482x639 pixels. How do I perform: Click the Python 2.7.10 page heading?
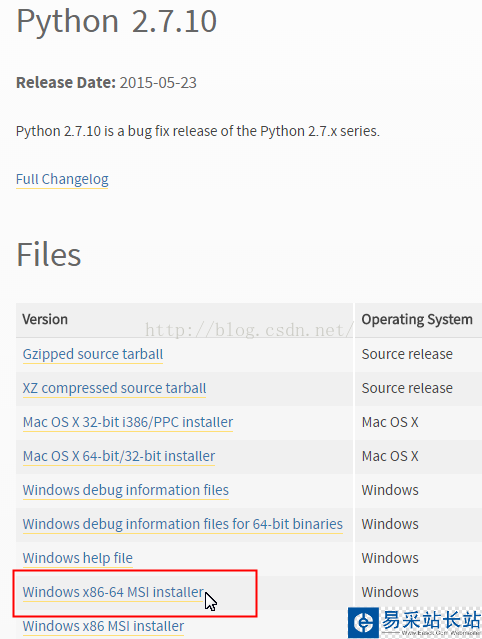(x=117, y=21)
